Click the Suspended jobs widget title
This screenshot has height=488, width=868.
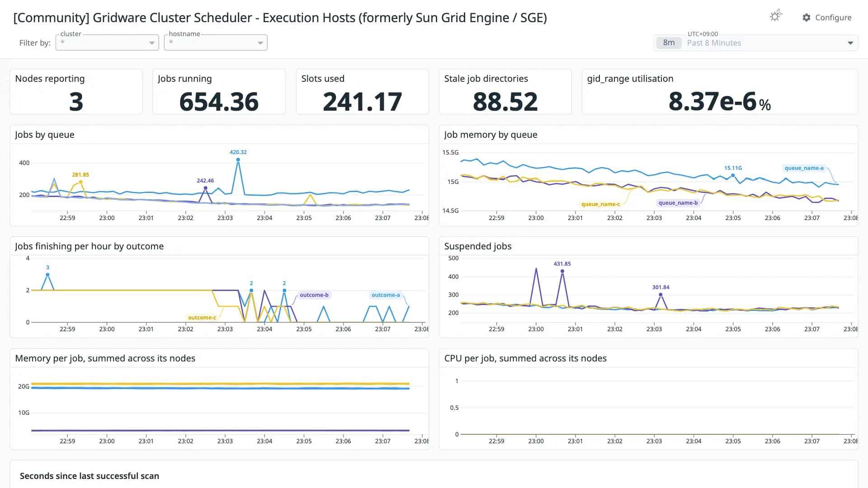click(478, 246)
